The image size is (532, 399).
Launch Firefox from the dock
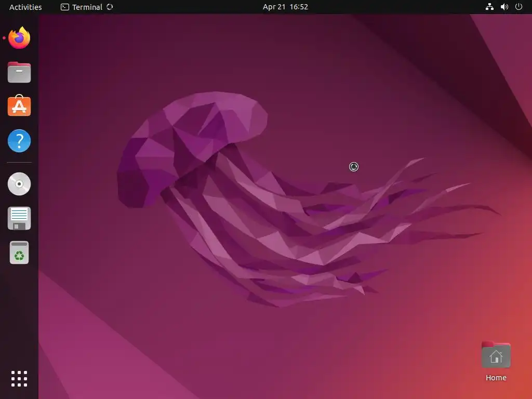(19, 38)
